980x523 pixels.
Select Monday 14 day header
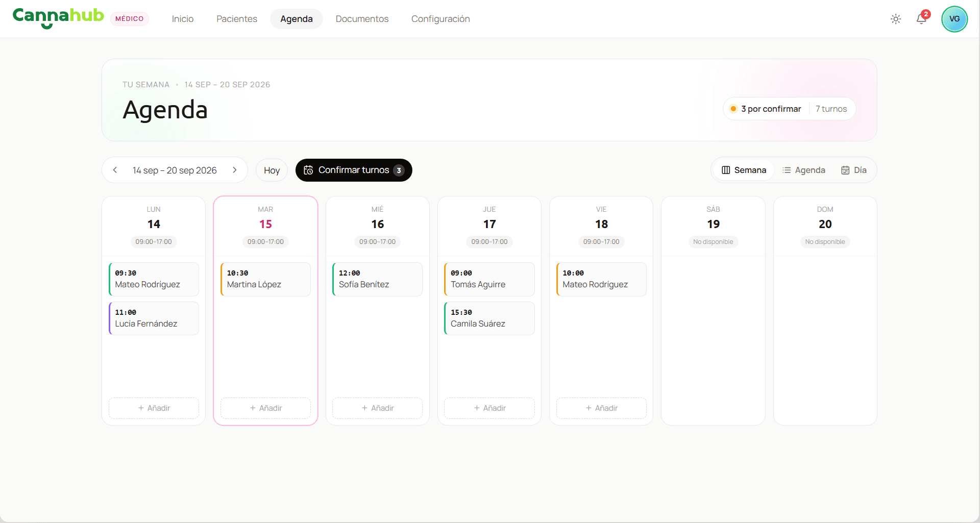tap(154, 226)
